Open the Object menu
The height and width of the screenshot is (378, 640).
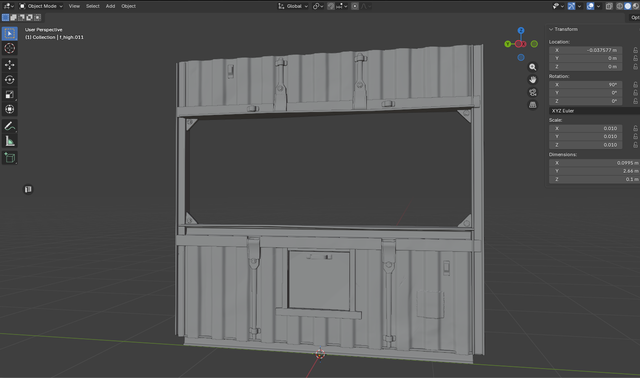click(x=128, y=6)
